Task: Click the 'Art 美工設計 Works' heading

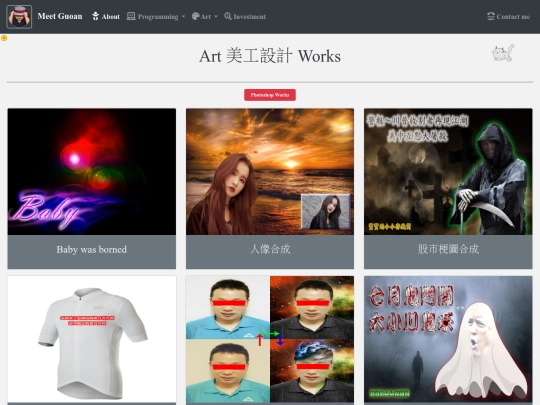Action: tap(270, 56)
